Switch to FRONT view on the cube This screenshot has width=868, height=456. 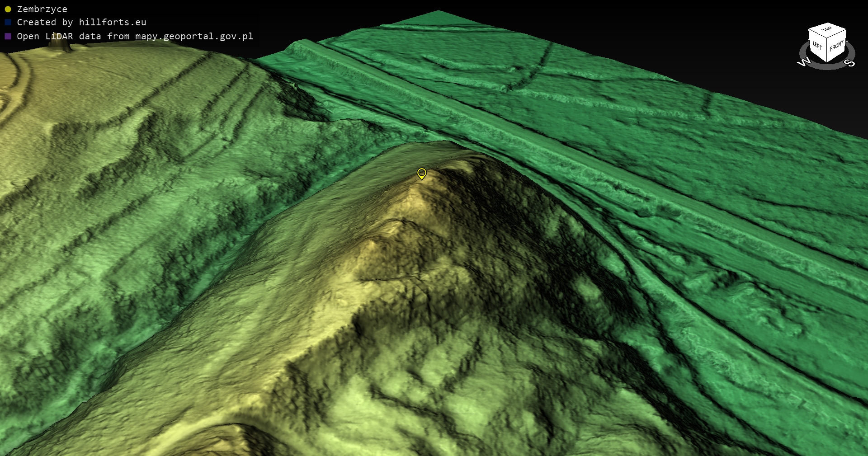(x=836, y=46)
